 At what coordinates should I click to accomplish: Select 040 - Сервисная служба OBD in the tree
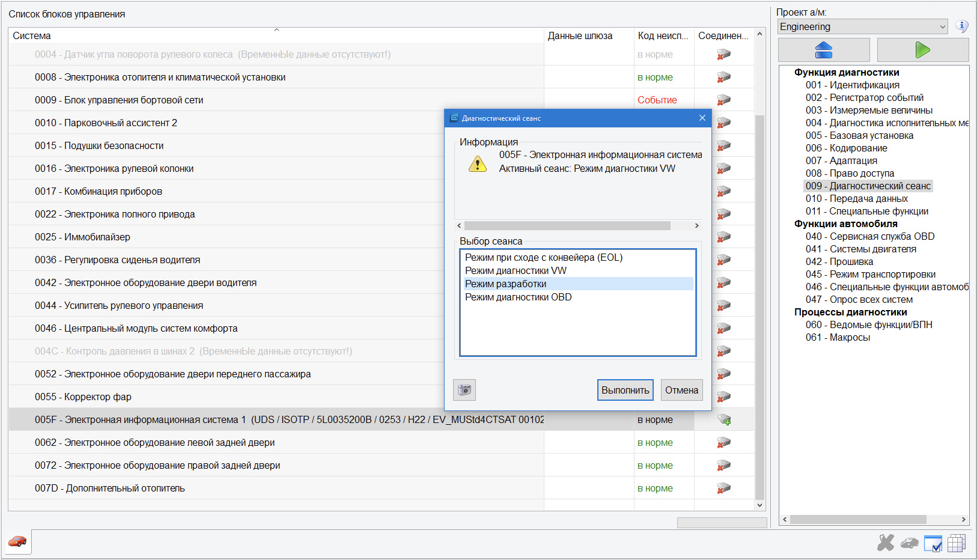tap(869, 236)
